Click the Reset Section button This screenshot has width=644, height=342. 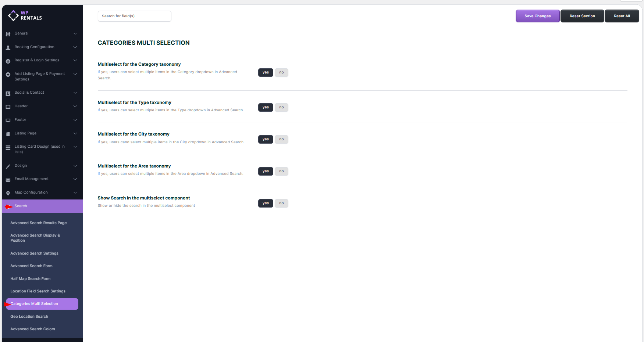(582, 16)
